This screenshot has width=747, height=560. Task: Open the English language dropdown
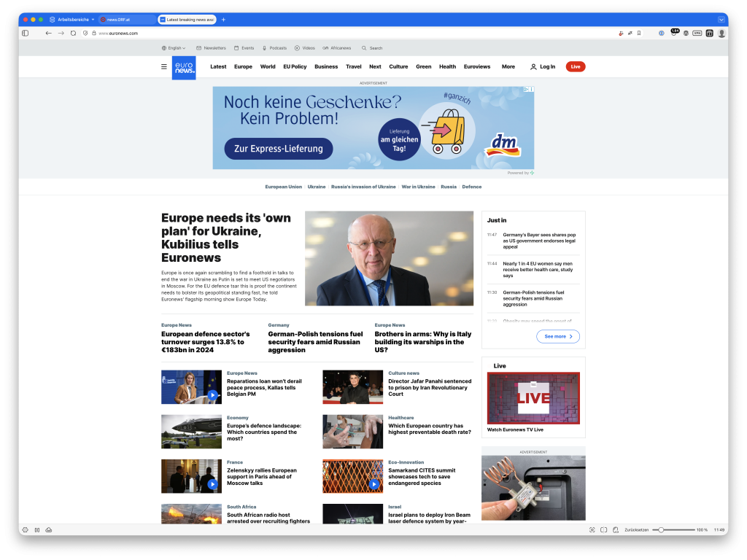174,47
